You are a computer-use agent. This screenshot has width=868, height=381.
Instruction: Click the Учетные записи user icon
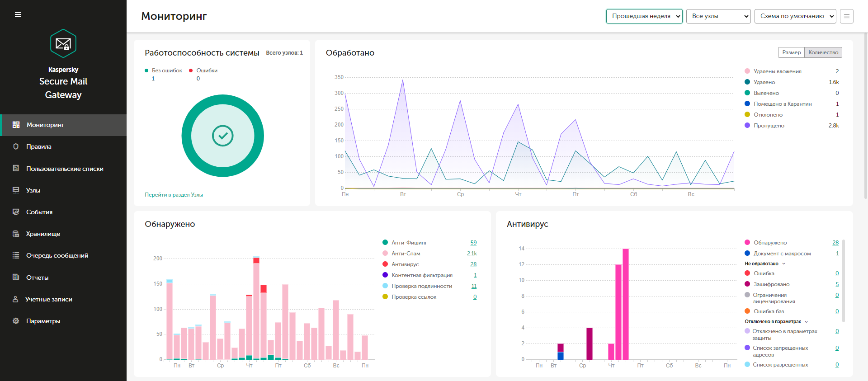click(x=16, y=299)
